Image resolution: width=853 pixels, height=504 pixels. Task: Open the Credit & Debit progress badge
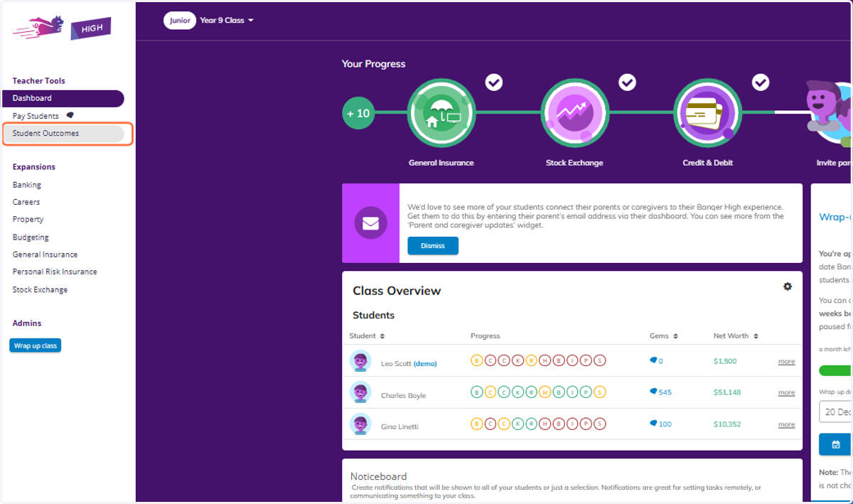[x=707, y=113]
